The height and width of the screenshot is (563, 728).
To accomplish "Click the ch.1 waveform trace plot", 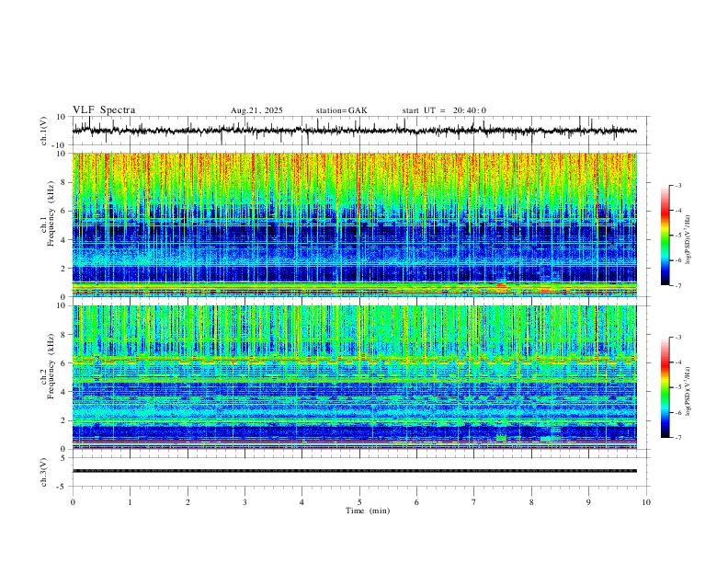I will click(354, 131).
